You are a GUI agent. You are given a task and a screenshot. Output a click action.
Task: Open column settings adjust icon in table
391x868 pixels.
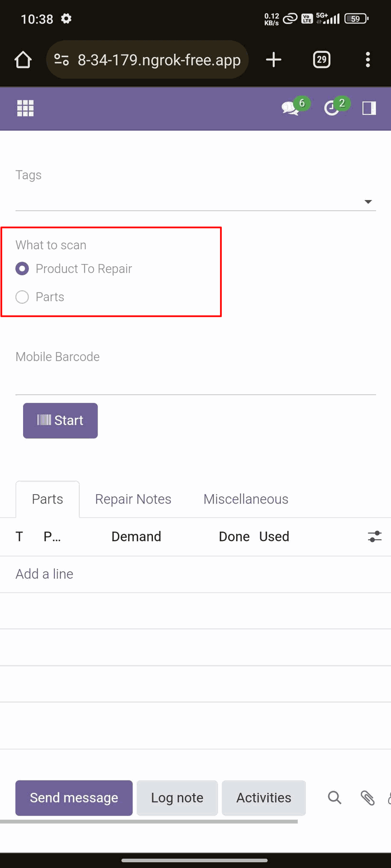[375, 537]
